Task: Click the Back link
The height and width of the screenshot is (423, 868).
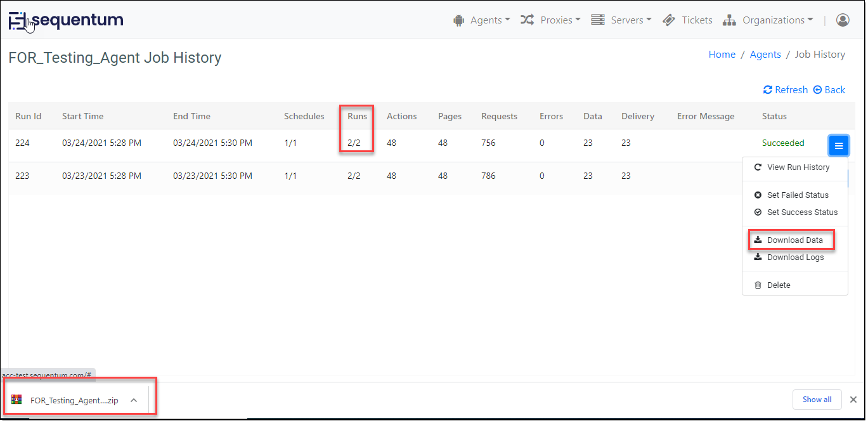Action: click(829, 89)
